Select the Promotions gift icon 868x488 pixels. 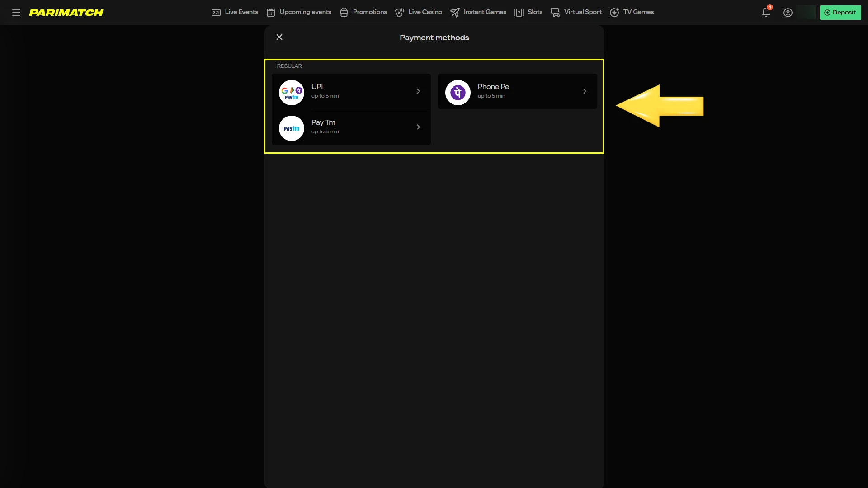(x=344, y=12)
